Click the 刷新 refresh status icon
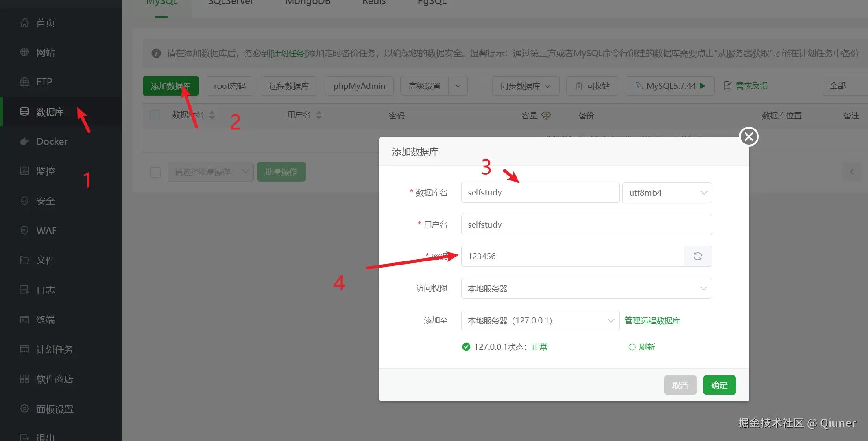The height and width of the screenshot is (441, 868). point(632,347)
